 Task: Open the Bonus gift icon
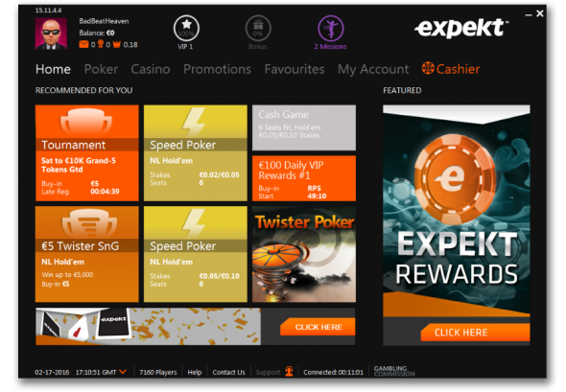[x=258, y=28]
